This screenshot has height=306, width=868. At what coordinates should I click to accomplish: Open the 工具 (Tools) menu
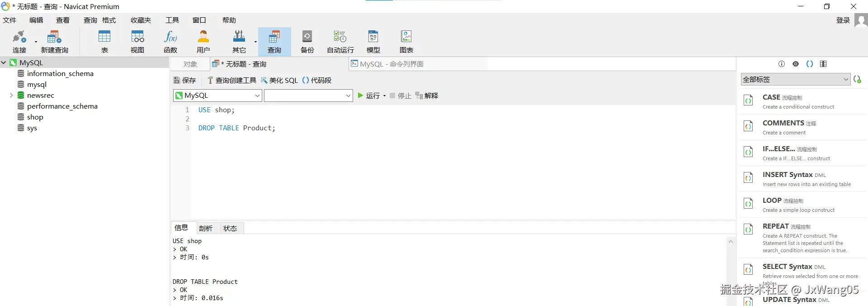(x=172, y=20)
